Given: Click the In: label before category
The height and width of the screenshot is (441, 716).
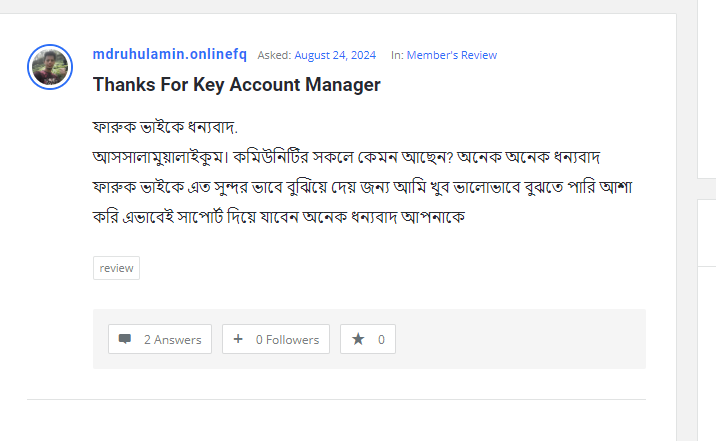Looking at the screenshot, I should click(397, 55).
